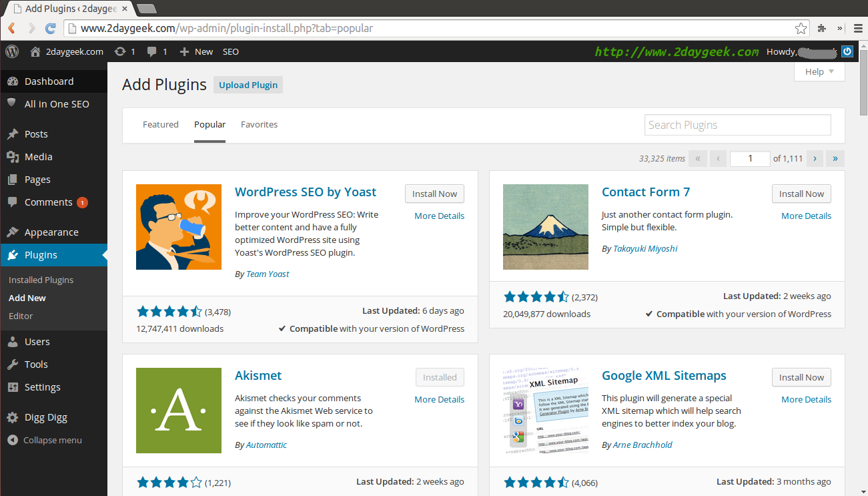Install Google XML Sitemaps now
The width and height of the screenshot is (868, 496).
click(x=801, y=377)
